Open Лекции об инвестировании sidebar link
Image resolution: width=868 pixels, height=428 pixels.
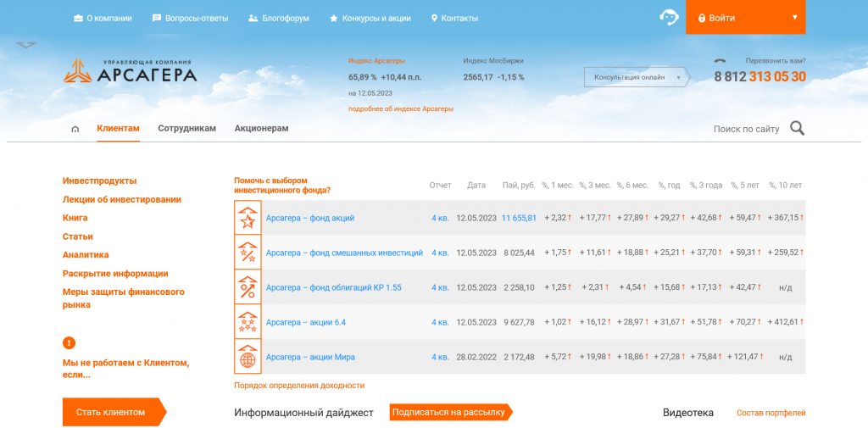point(121,199)
